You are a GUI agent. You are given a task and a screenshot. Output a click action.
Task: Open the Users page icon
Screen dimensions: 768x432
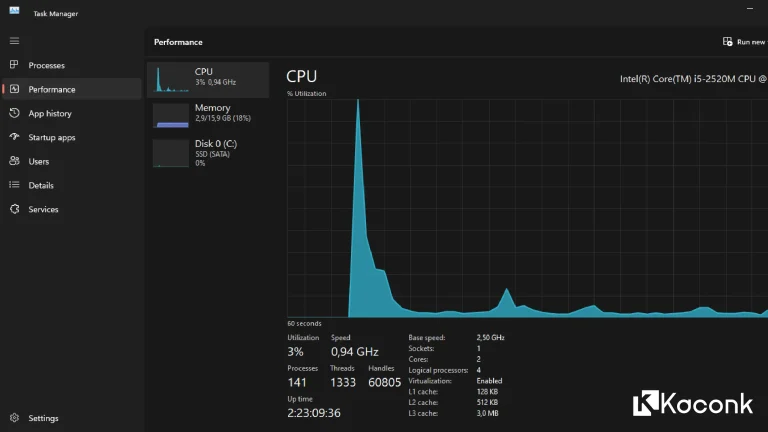tap(14, 161)
